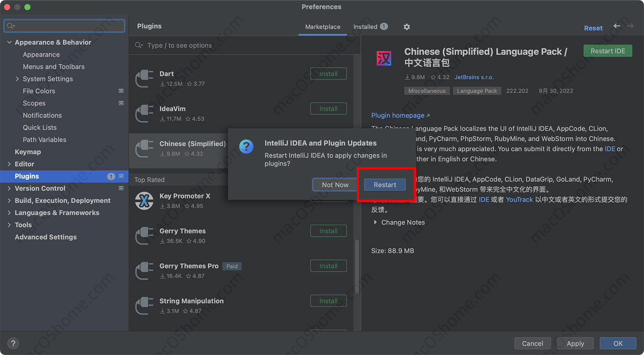Viewport: 644px width, 355px height.
Task: Click the question icon in the restart dialog
Action: (x=246, y=147)
